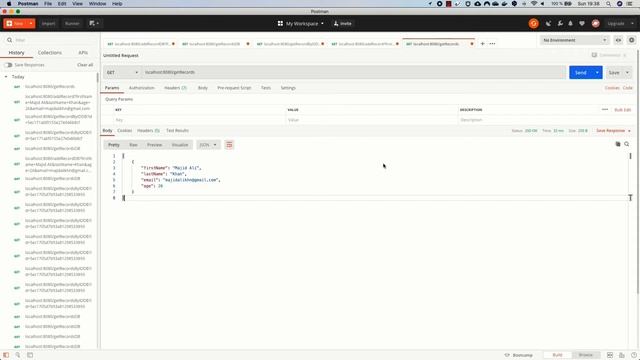
Task: Click the blue Send button
Action: [x=580, y=73]
